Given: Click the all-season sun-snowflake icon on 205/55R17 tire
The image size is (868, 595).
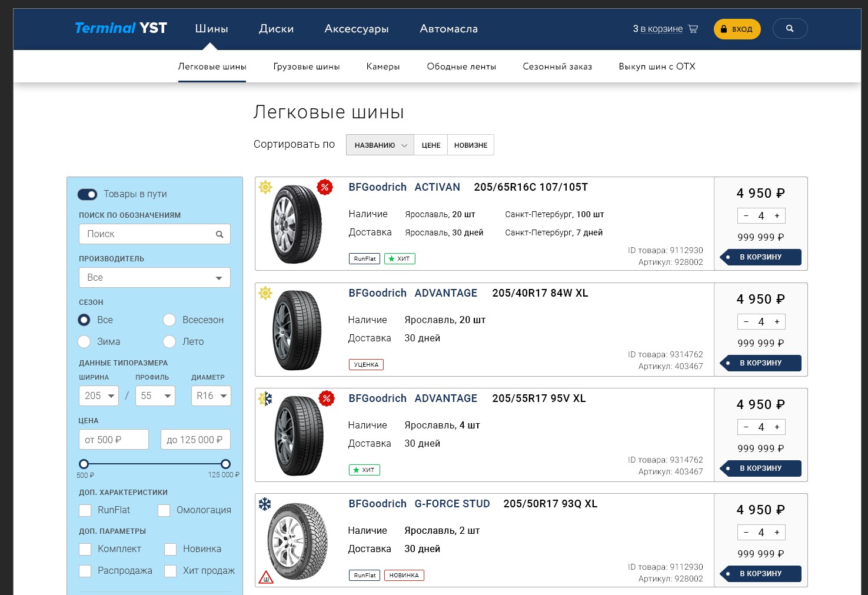Looking at the screenshot, I should pyautogui.click(x=265, y=398).
